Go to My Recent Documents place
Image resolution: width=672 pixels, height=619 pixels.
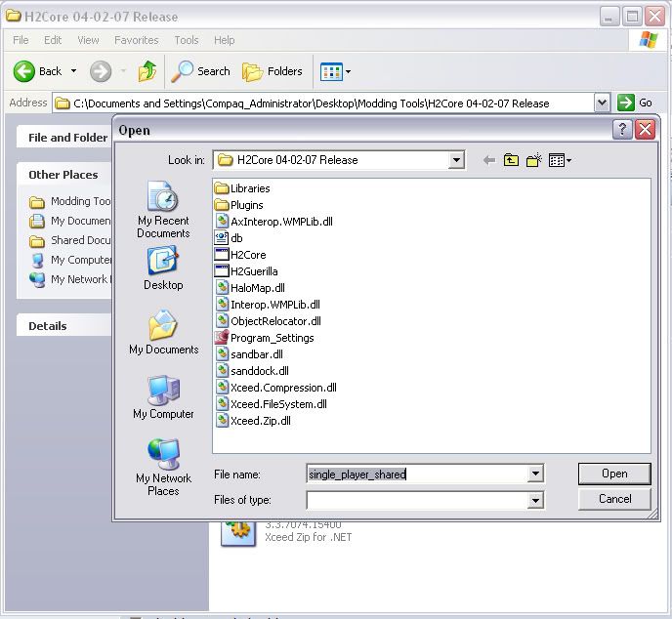163,209
